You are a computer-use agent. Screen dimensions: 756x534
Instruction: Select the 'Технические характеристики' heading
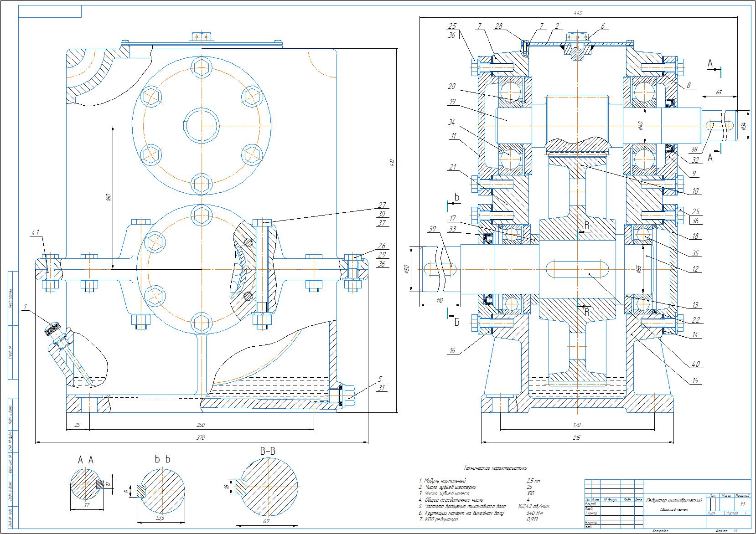tap(495, 467)
